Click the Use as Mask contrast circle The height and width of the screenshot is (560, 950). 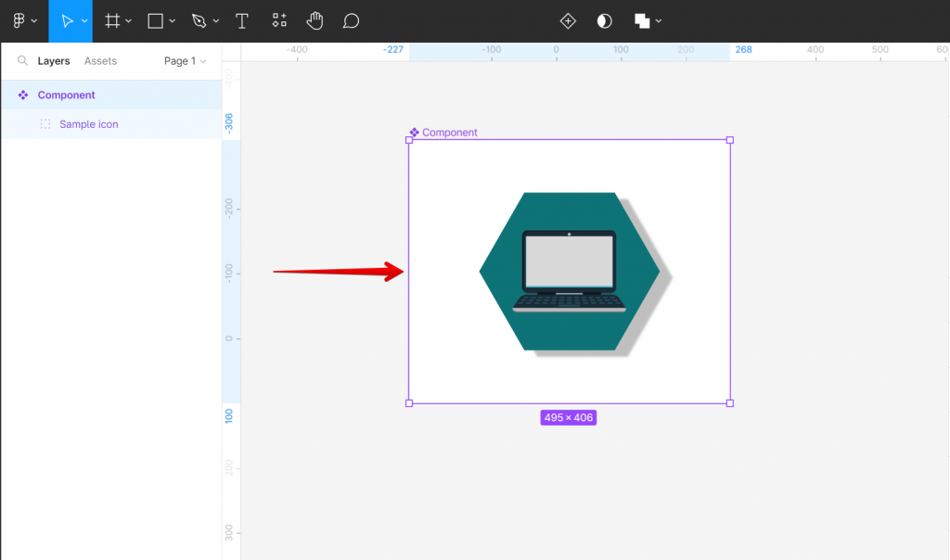pos(604,20)
